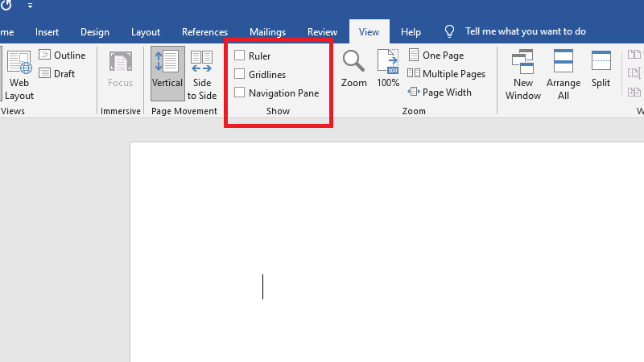644x362 pixels.
Task: Switch to Draft view
Action: [x=45, y=74]
